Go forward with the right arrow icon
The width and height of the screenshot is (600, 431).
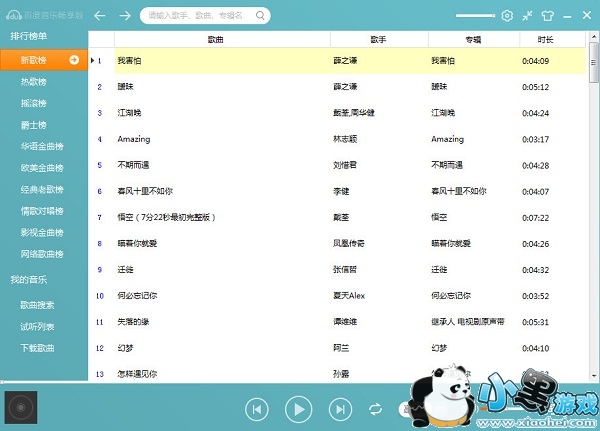point(125,16)
